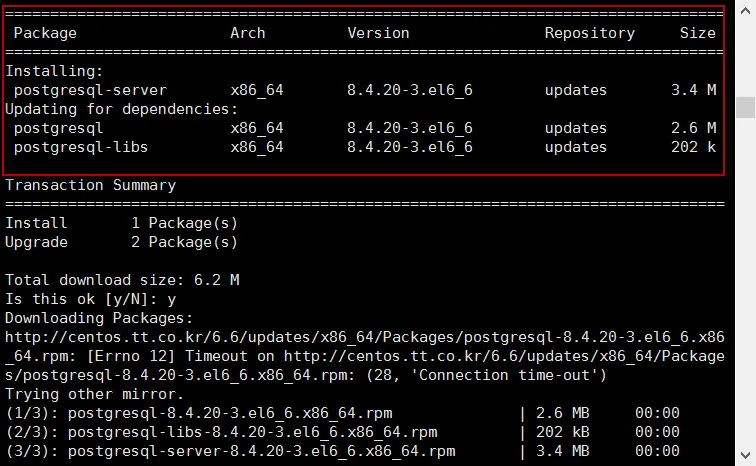The width and height of the screenshot is (756, 466).
Task: Select "postgresql-libs" name in the package table
Action: 81,147
